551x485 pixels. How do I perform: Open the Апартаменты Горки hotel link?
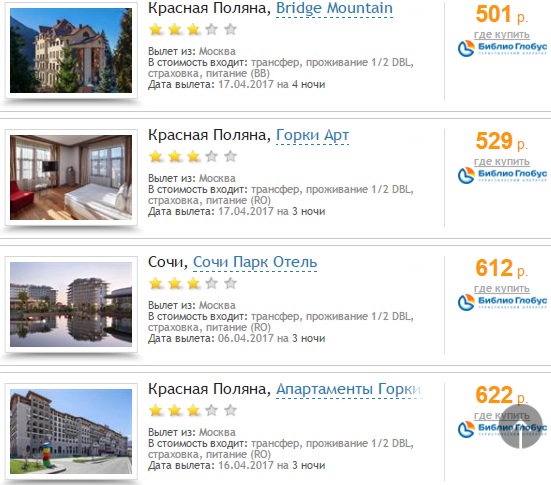349,389
